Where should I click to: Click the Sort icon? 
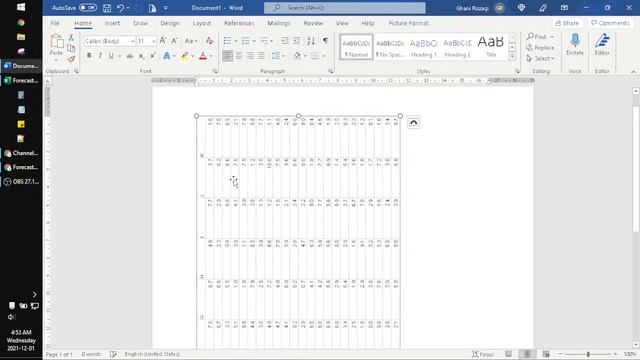click(x=311, y=41)
